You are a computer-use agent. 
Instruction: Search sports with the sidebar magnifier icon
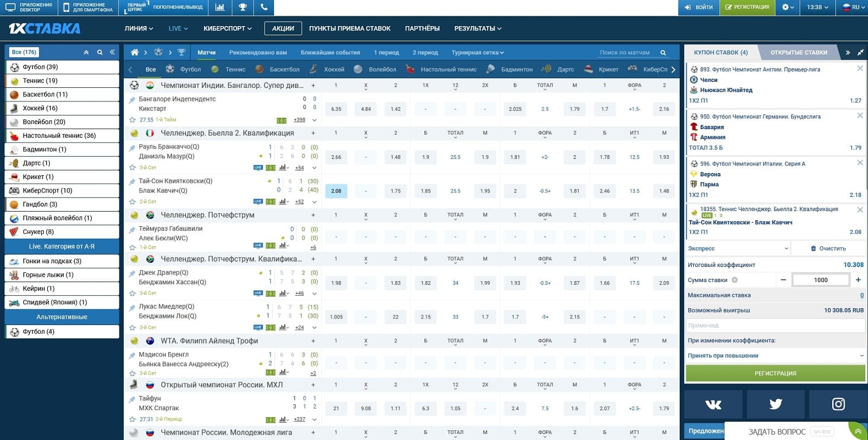(100, 53)
